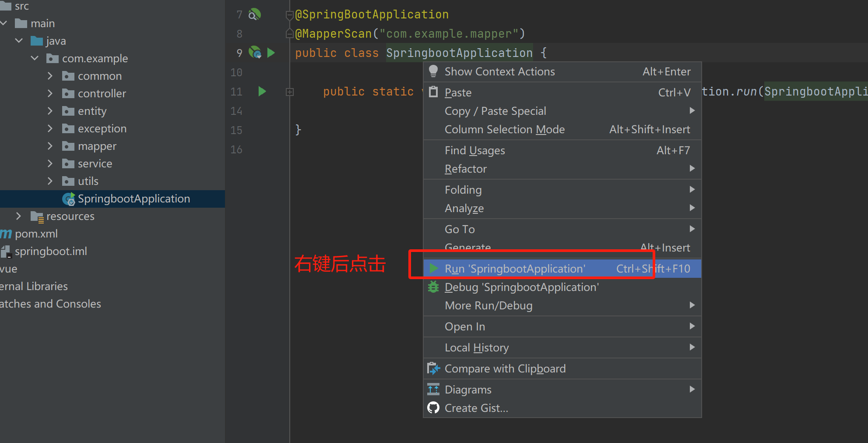Expand the common package
The image size is (868, 443).
50,76
